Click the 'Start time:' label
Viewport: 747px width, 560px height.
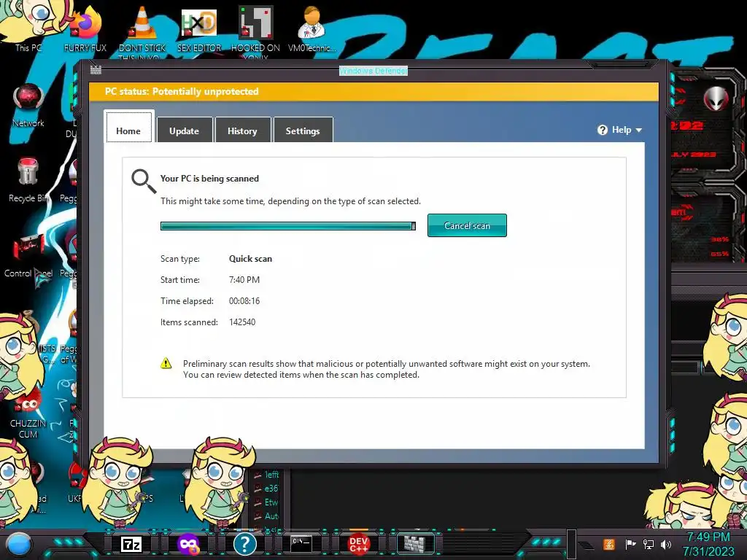pyautogui.click(x=180, y=279)
